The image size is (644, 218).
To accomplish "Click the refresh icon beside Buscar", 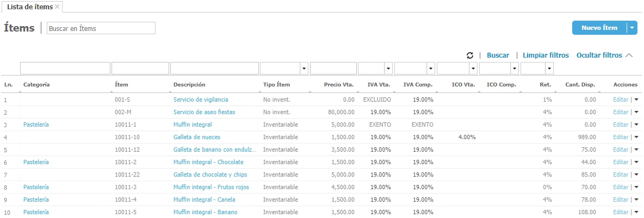I will 470,55.
